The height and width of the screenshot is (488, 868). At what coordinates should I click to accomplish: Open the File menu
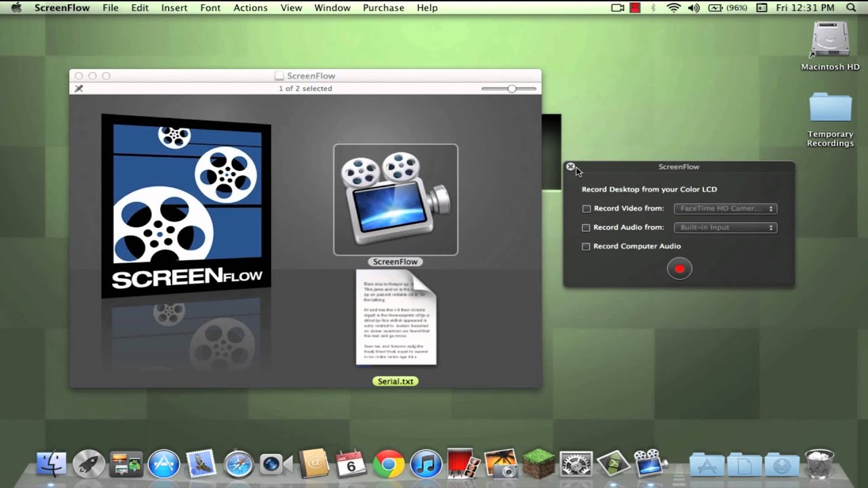click(111, 8)
